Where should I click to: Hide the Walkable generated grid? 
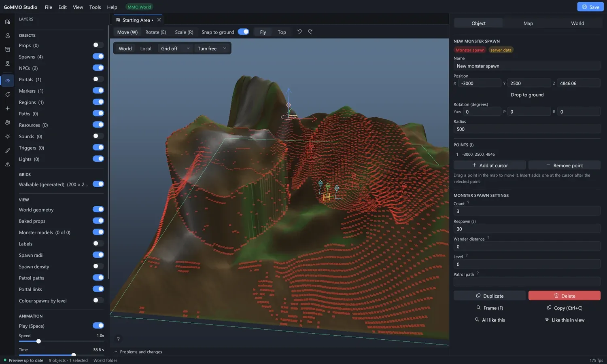[x=98, y=184]
